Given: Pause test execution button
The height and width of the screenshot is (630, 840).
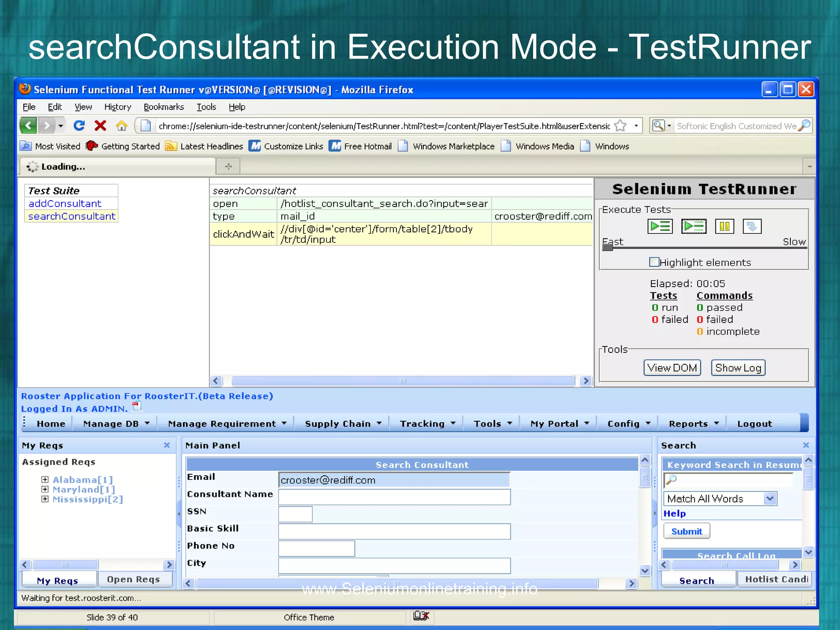Looking at the screenshot, I should coord(724,226).
